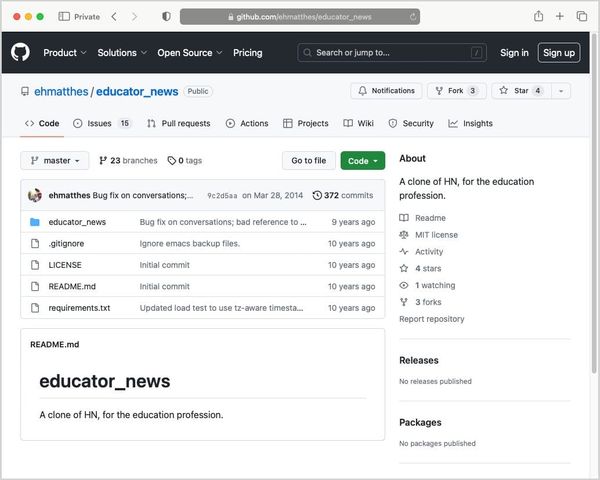Image resolution: width=600 pixels, height=480 pixels.
Task: Expand the Solutions menu
Action: (x=122, y=52)
